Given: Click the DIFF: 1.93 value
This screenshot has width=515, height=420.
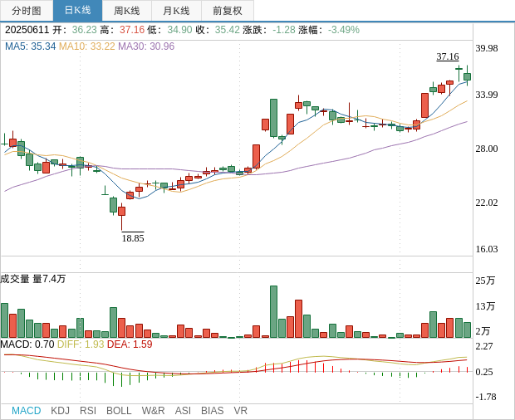Looking at the screenshot, I should (81, 344).
